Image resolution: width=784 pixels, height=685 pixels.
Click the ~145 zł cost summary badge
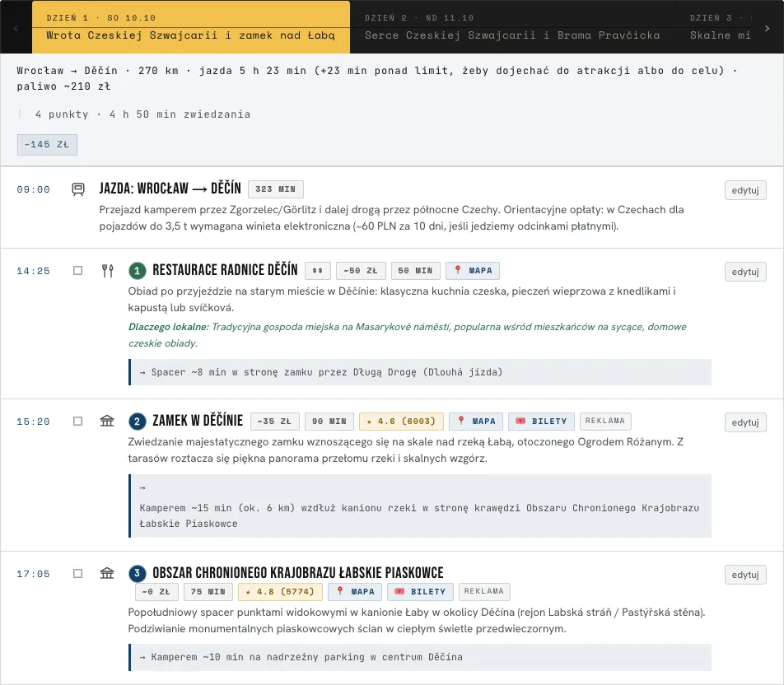click(47, 145)
